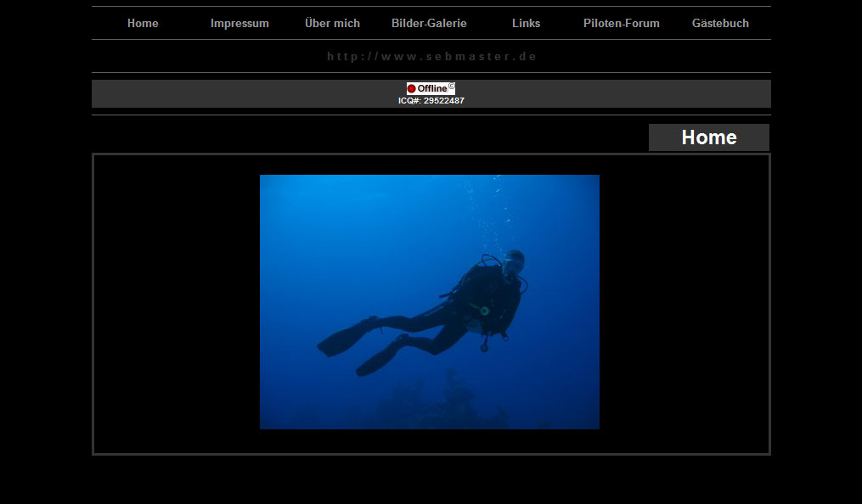Open the Home navigation link
Viewport: 862px width, 504px height.
click(143, 24)
